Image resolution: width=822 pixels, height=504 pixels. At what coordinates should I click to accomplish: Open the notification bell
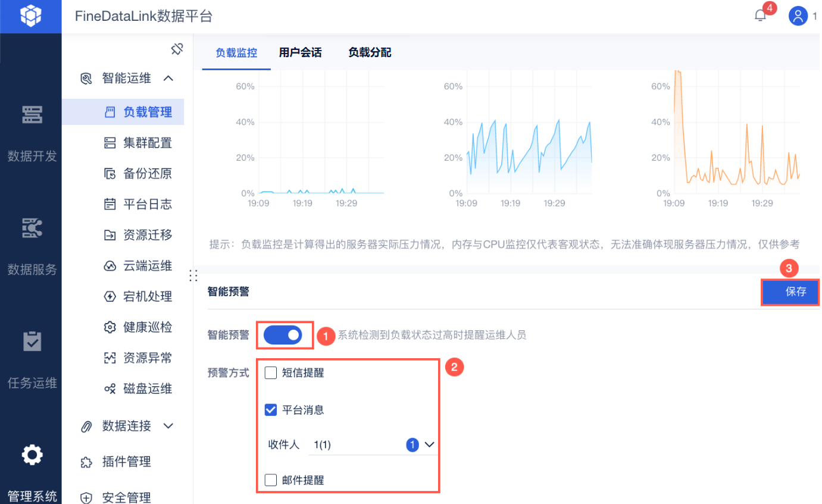click(x=760, y=16)
